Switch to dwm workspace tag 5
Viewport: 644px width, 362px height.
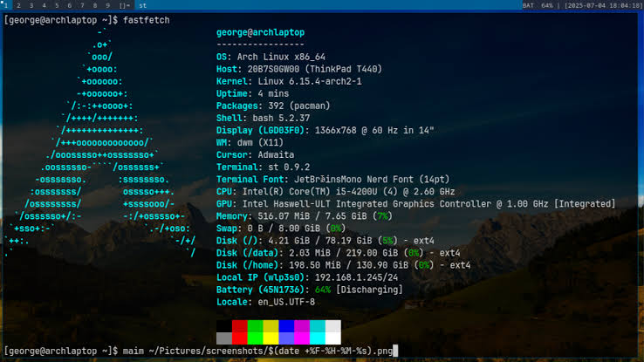tap(57, 5)
